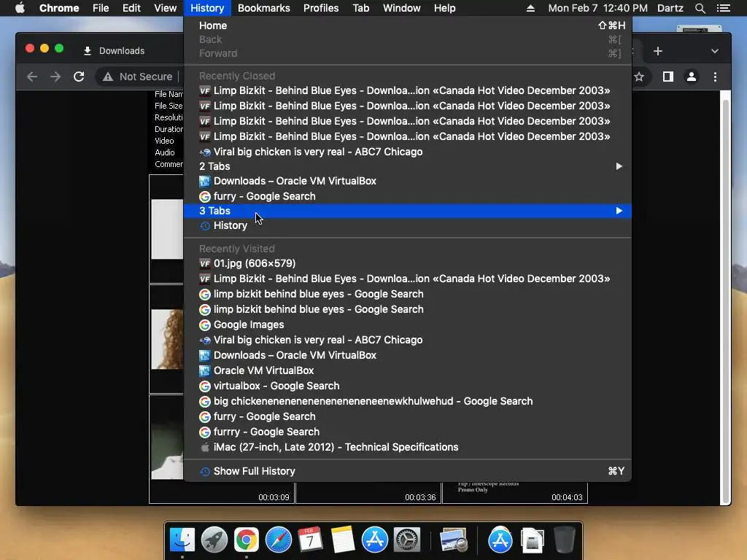Open the Profiles menu
Viewport: 747px width, 560px height.
[x=321, y=8]
